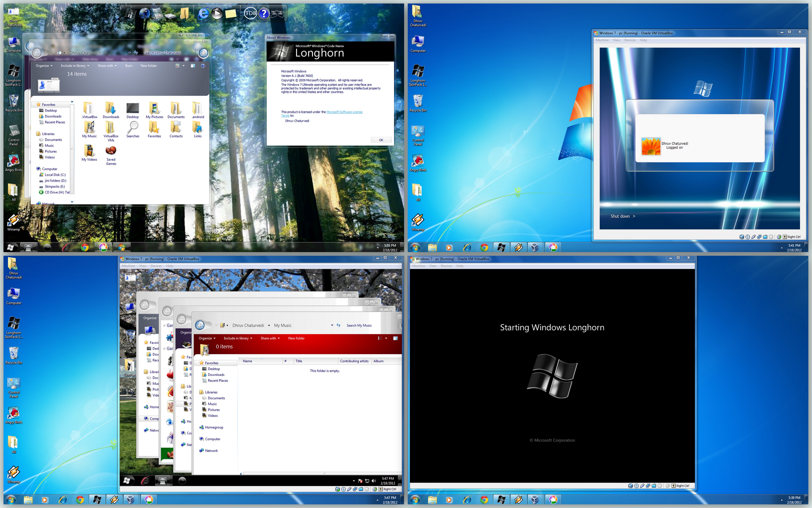Open the yellow sticky note icon in the top dock
The height and width of the screenshot is (508, 812).
231,13
